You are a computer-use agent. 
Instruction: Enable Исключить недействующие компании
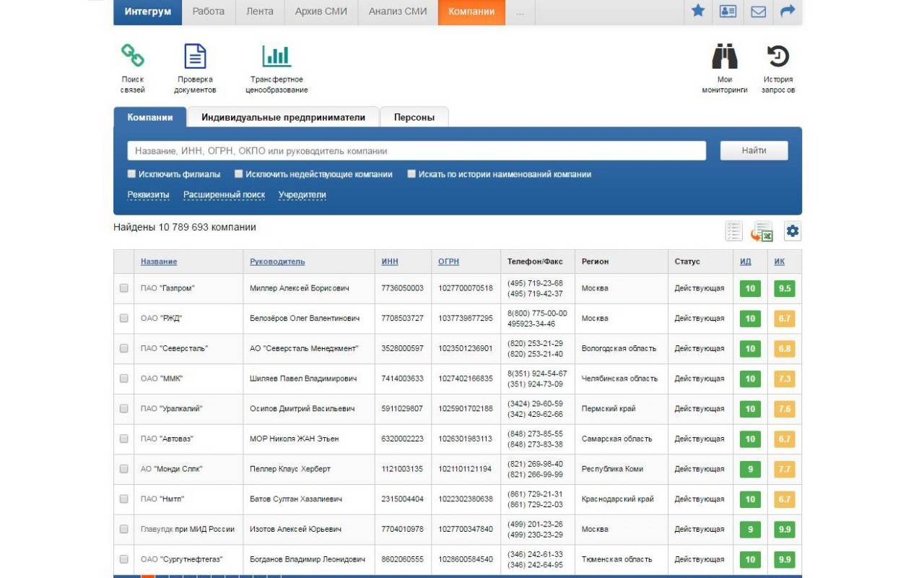coord(238,173)
